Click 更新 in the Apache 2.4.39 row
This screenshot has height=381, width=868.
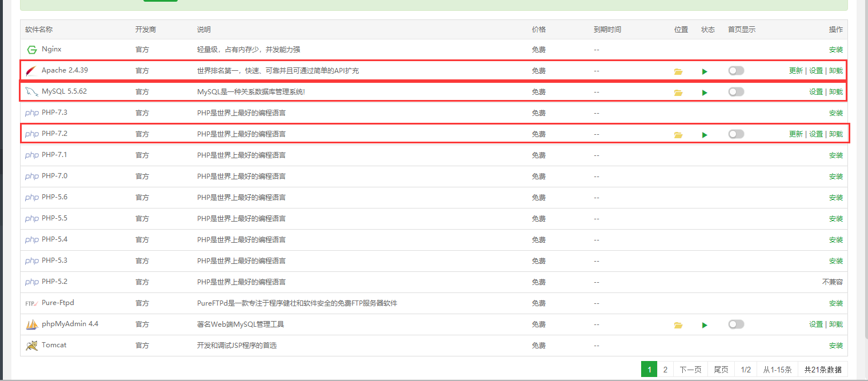796,71
